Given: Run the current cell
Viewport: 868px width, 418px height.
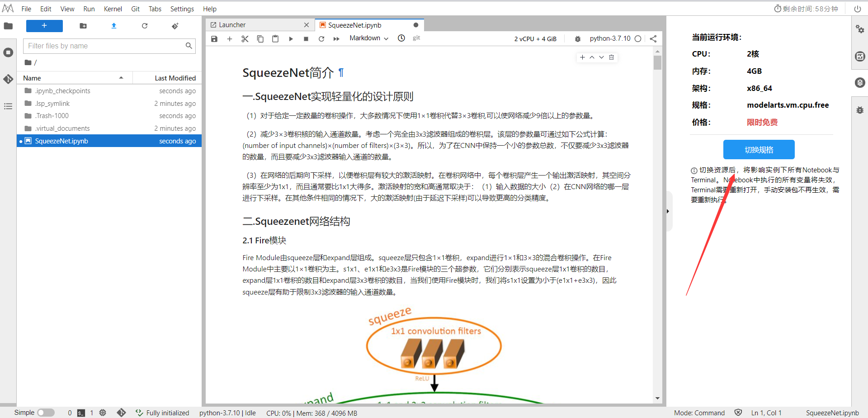Looking at the screenshot, I should click(x=291, y=39).
